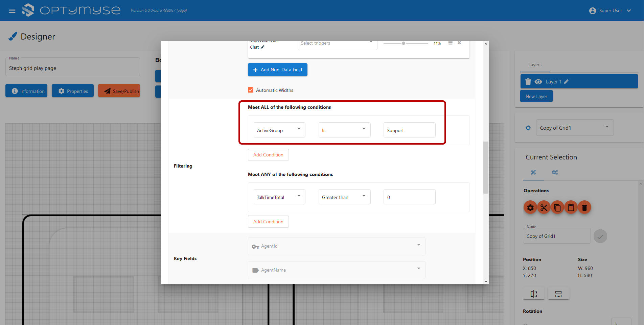Click the scissors cut operation icon
Screen dimensions: 644x325
544,207
